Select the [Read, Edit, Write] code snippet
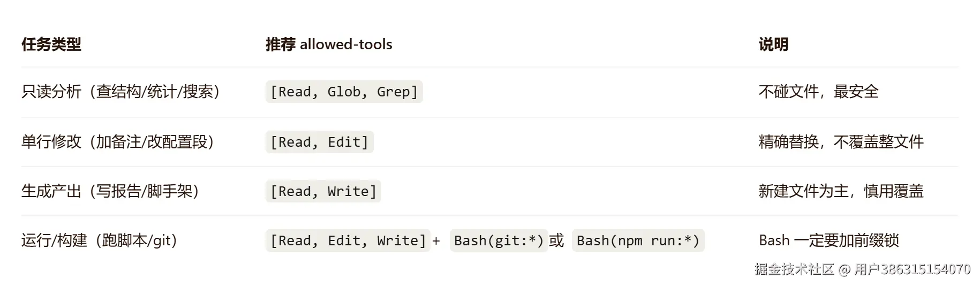Viewport: 980px width, 286px height. click(x=348, y=240)
